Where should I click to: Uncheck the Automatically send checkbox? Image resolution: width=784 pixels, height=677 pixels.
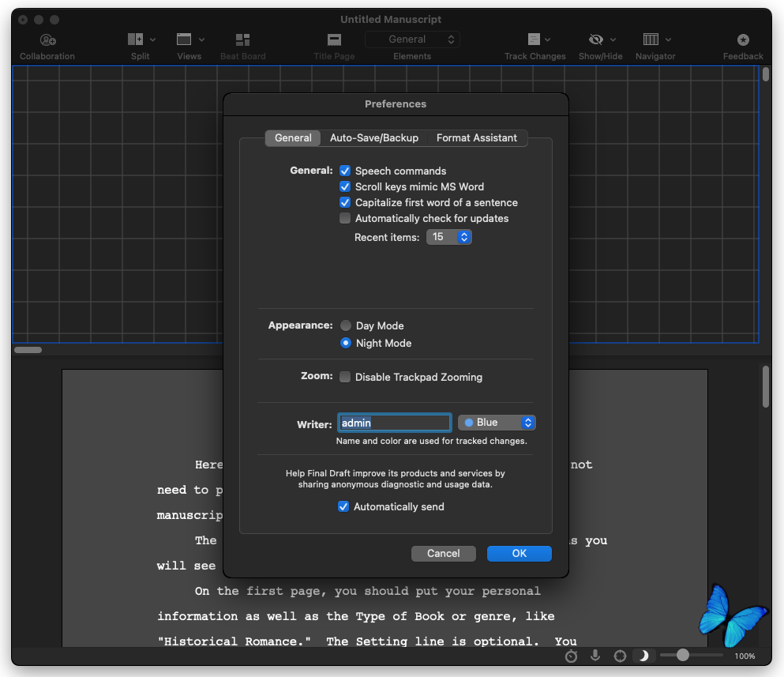coord(343,506)
